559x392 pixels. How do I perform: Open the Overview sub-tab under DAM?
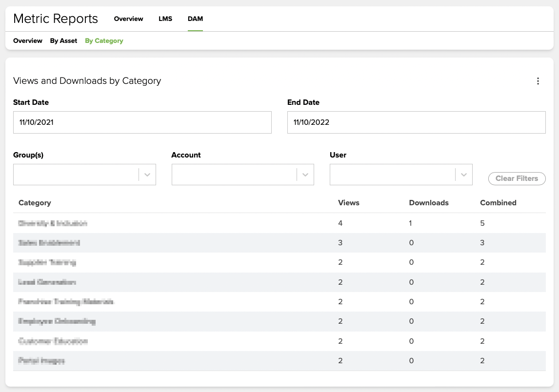click(x=28, y=41)
